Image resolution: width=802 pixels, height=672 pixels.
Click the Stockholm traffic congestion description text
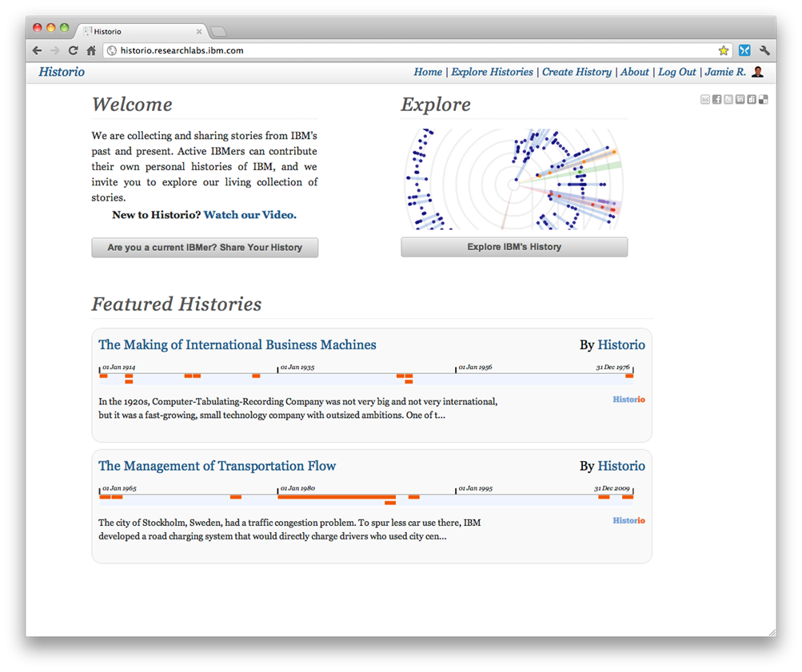pyautogui.click(x=289, y=530)
